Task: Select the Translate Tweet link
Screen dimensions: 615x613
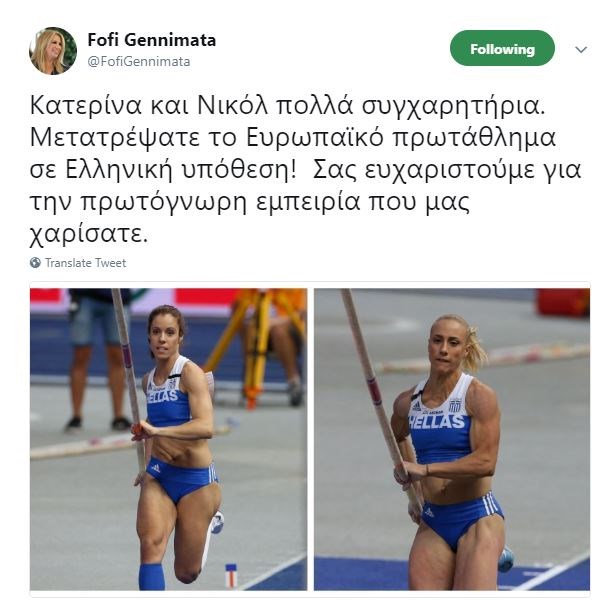Action: tap(86, 262)
